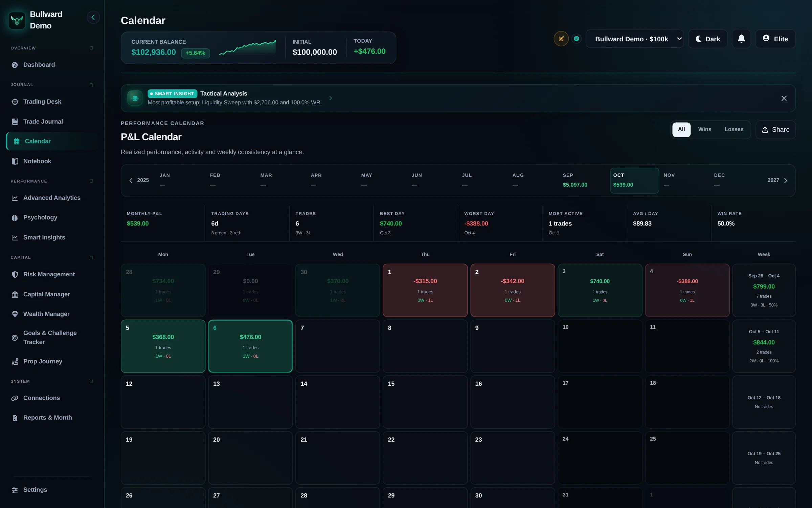
Task: Click the teal verified checkmark badge
Action: pyautogui.click(x=577, y=39)
